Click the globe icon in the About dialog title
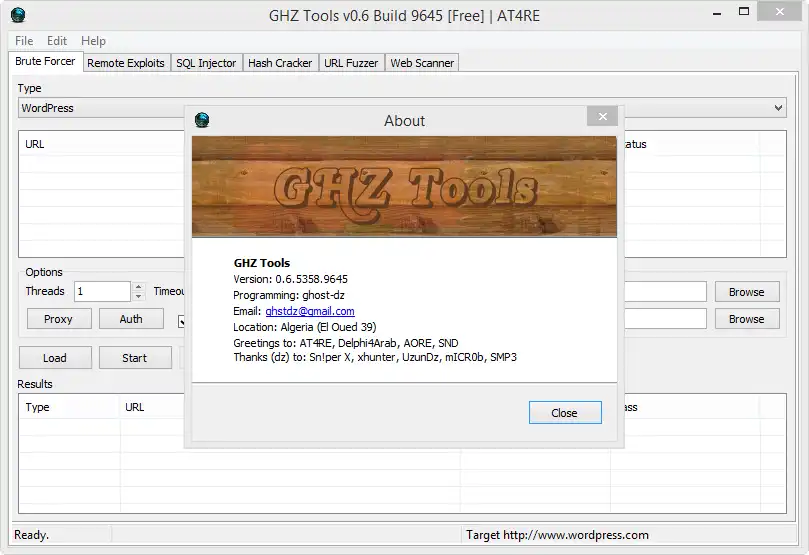Image resolution: width=809 pixels, height=555 pixels. [202, 120]
